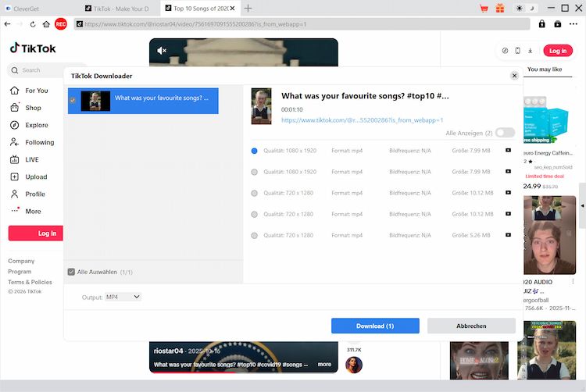Open the riostar04 username link

(169, 351)
